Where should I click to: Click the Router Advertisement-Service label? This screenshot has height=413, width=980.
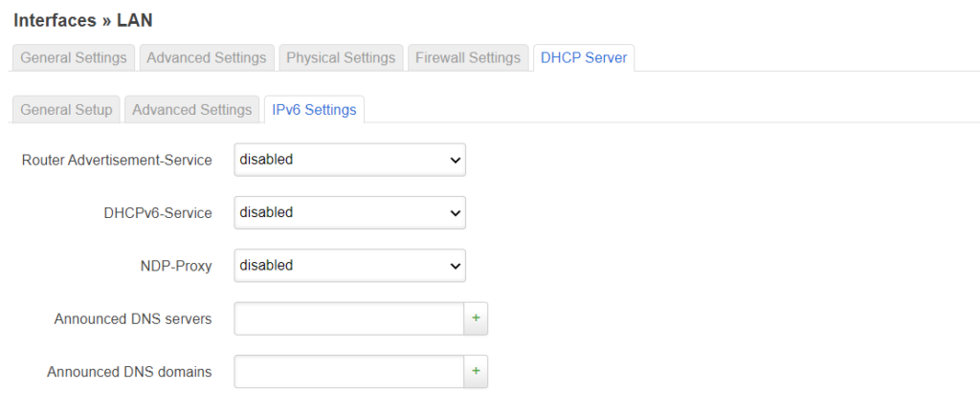pyautogui.click(x=117, y=161)
